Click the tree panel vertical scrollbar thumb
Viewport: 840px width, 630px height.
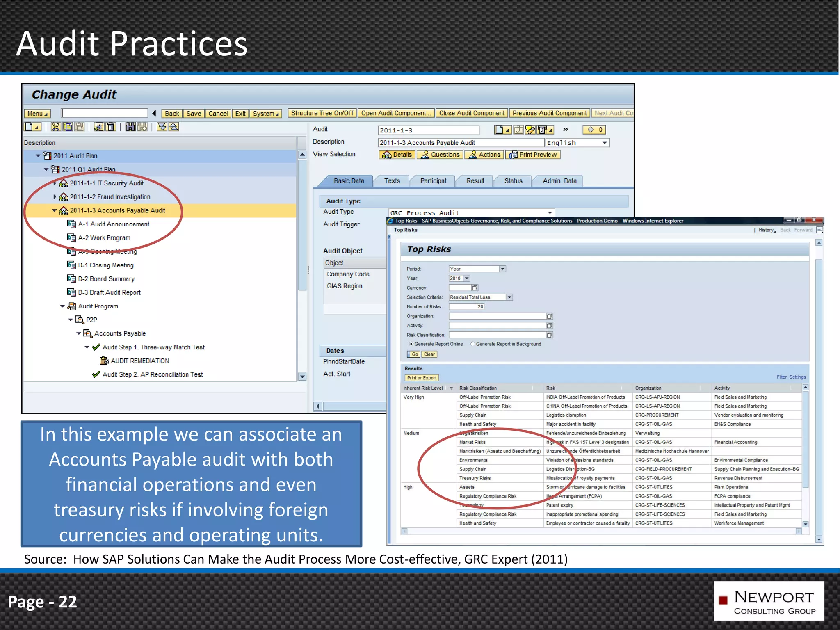(x=302, y=225)
